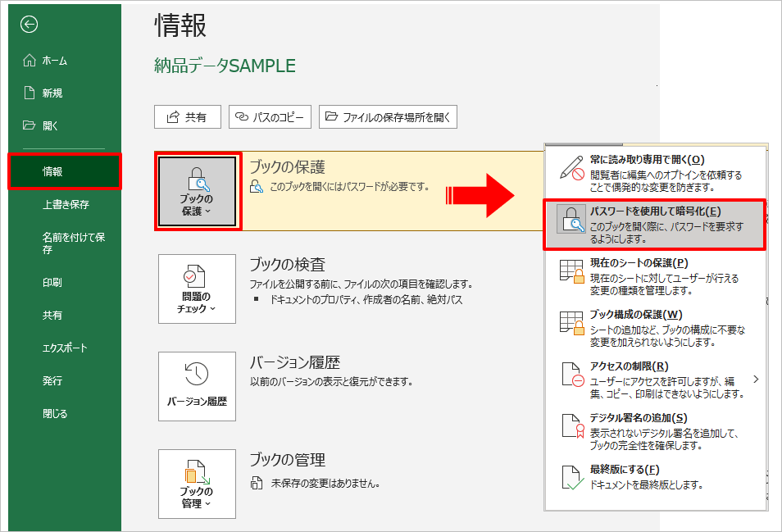Choose 最終版にする menu entry
Viewport: 782px width, 532px height.
click(x=655, y=477)
